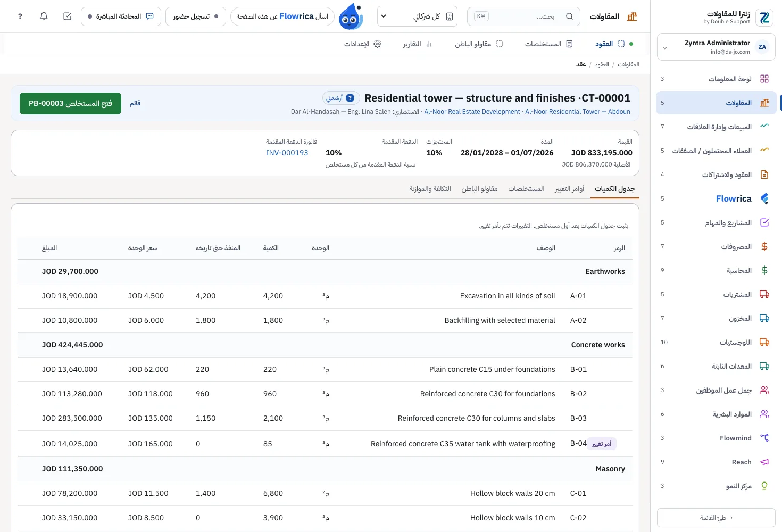The image size is (782, 532).
Task: Click the search input field
Action: coord(523,16)
